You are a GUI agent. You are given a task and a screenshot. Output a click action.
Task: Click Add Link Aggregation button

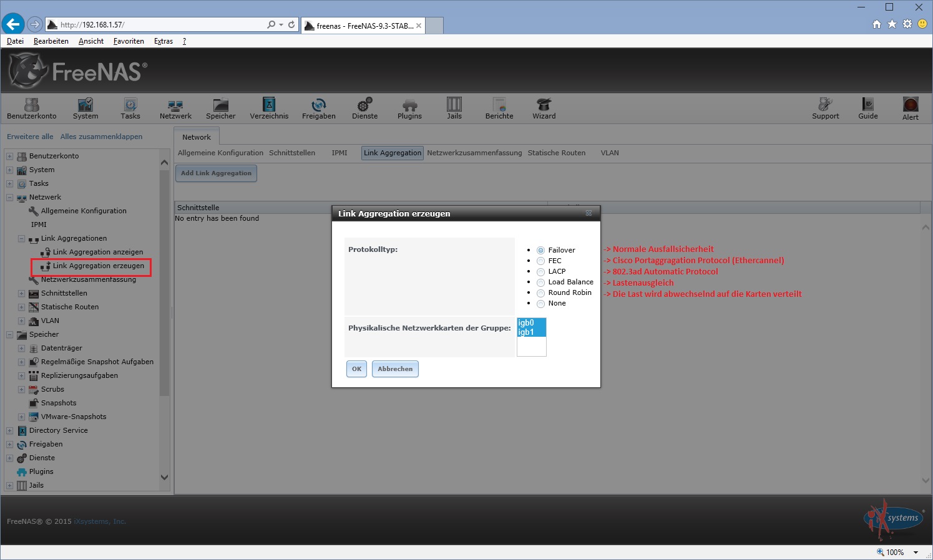point(216,173)
